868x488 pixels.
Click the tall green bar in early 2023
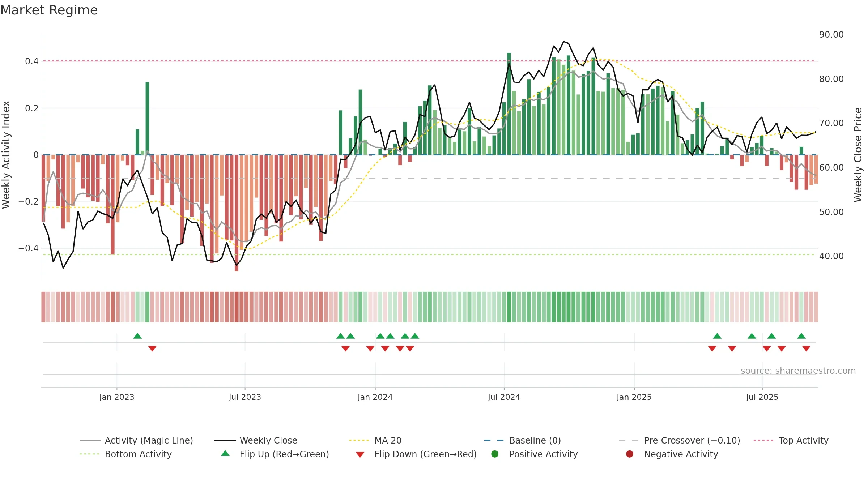(147, 119)
